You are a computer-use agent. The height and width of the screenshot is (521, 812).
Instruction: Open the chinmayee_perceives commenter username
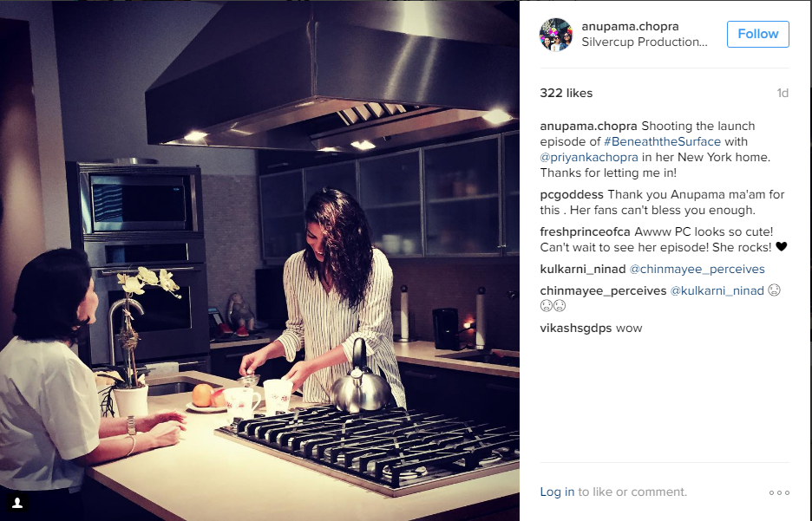coord(603,290)
